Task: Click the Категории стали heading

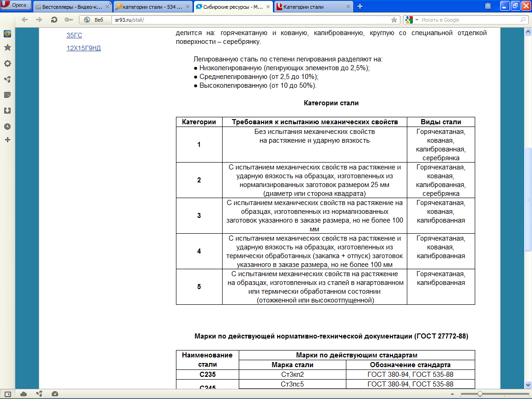Action: point(331,103)
